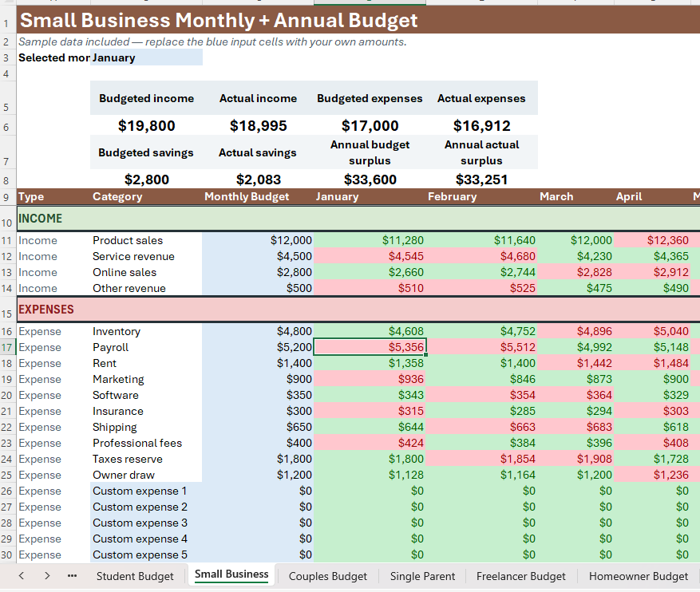This screenshot has height=592, width=700.
Task: Click the April column header cell
Action: (653, 197)
